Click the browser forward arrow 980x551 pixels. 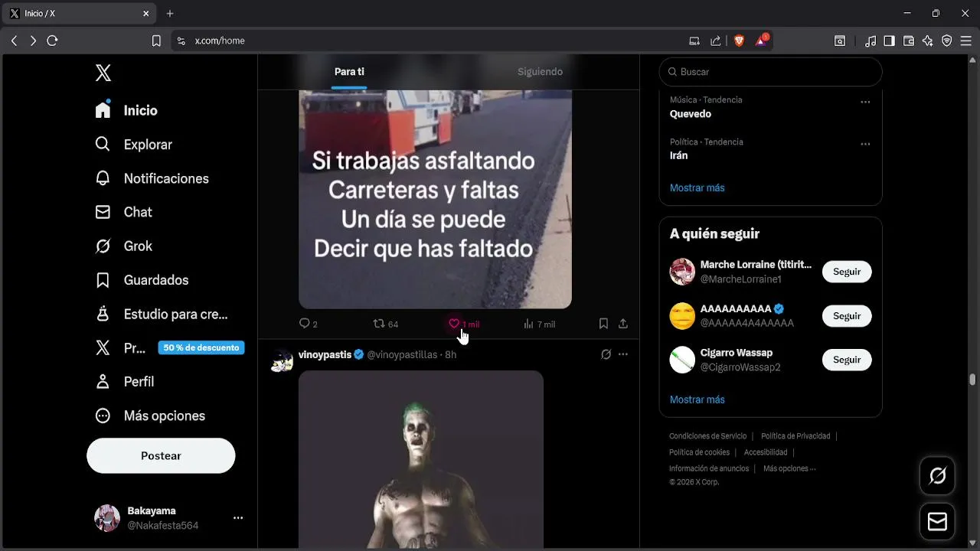(33, 41)
